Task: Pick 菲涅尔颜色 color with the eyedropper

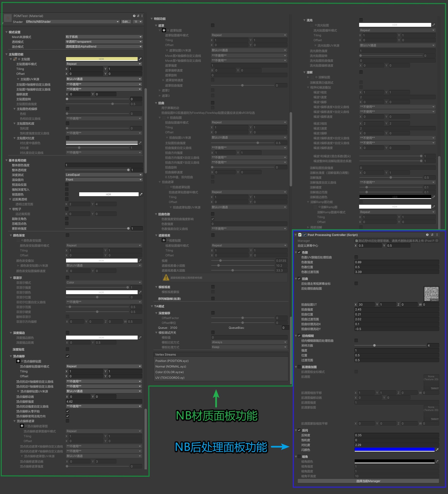Action: coord(140,292)
